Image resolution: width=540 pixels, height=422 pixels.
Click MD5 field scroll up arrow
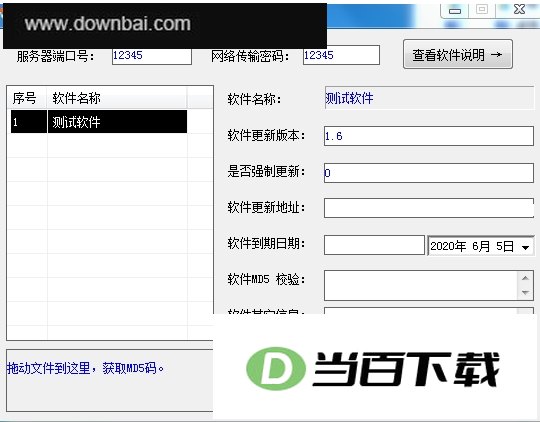[525, 278]
